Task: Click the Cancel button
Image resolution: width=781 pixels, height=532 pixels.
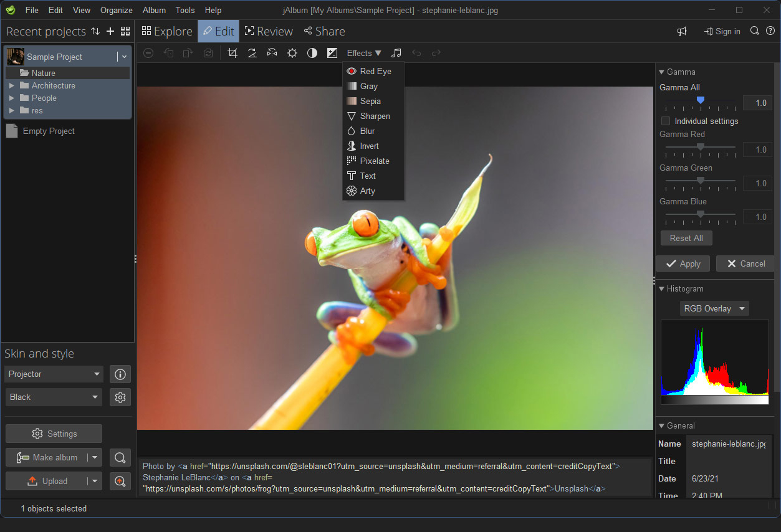Action: point(745,264)
